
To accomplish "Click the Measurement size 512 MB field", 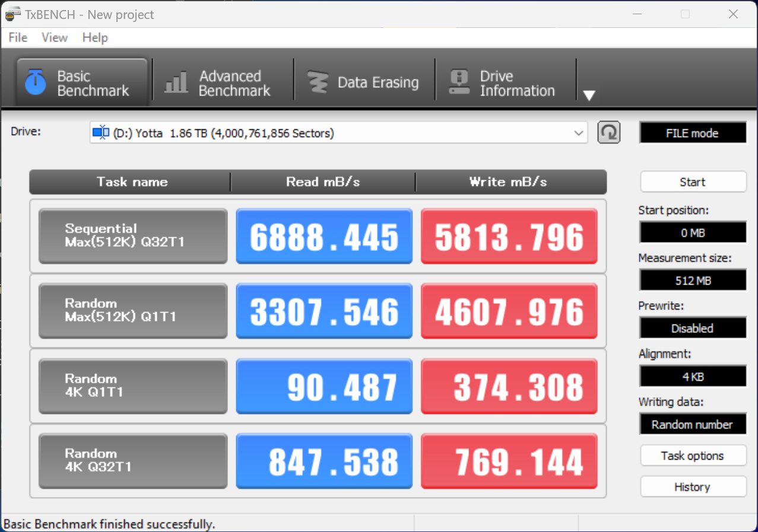I will 693,280.
